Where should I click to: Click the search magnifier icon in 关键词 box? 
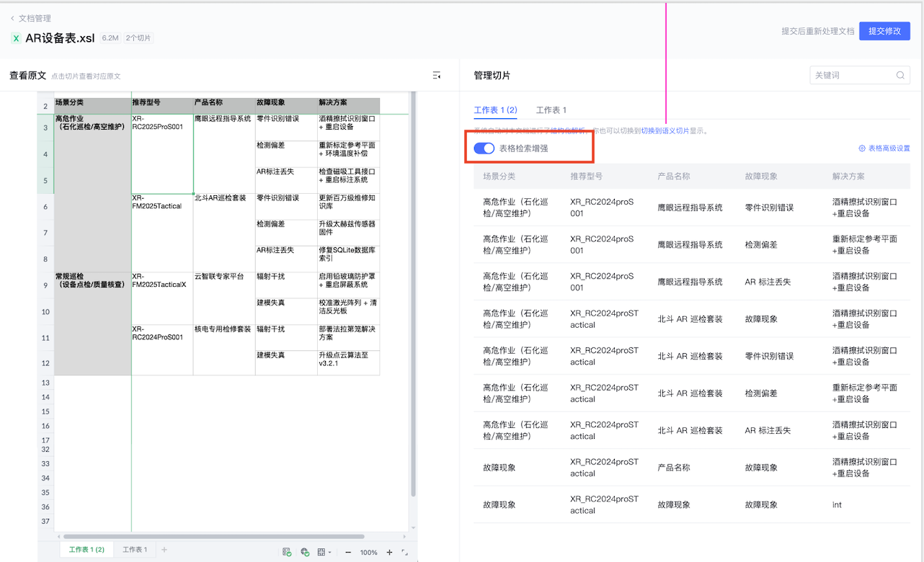pyautogui.click(x=900, y=76)
